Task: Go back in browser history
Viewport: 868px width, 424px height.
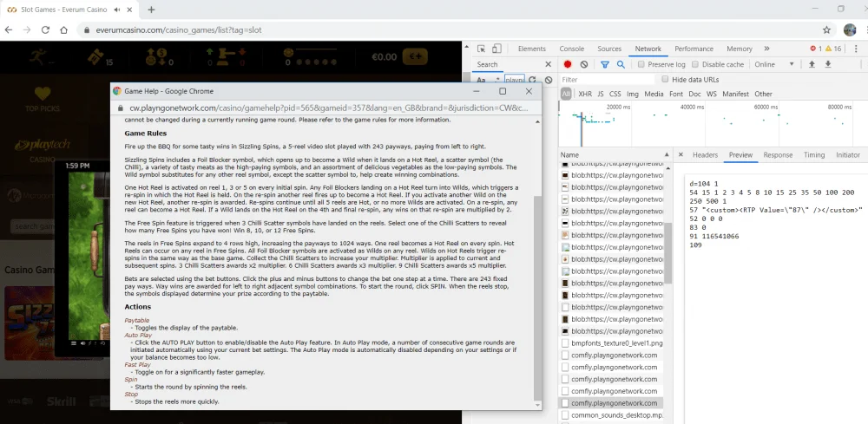Action: pos(9,29)
